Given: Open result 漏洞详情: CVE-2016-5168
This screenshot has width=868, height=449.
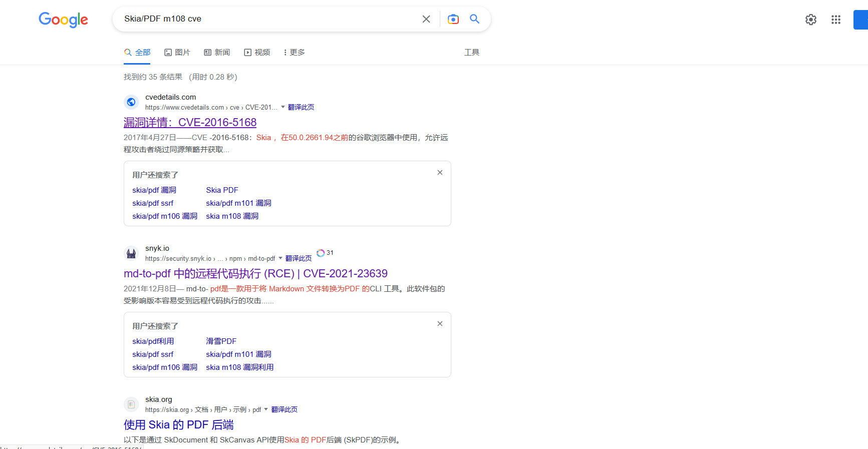Looking at the screenshot, I should pyautogui.click(x=190, y=123).
